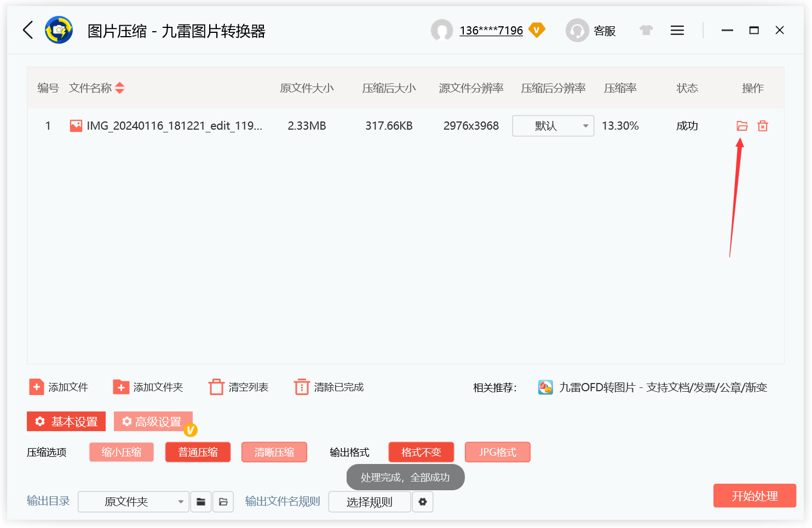Click the Add Files (添加文件) icon
This screenshot has width=812, height=528.
(x=36, y=387)
